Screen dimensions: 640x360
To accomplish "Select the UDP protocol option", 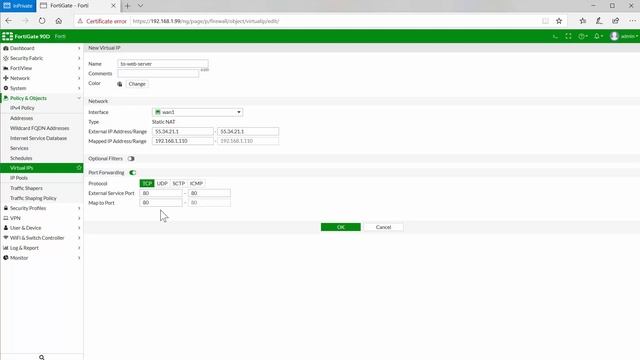I will [x=162, y=184].
